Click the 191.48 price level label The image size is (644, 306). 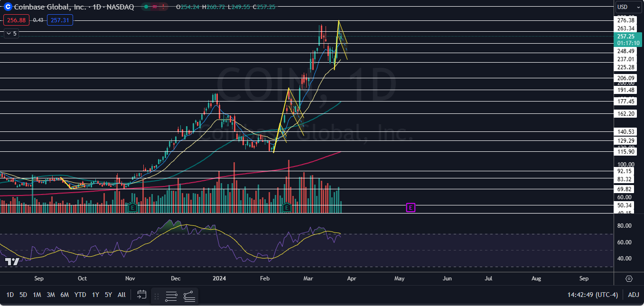pyautogui.click(x=626, y=90)
